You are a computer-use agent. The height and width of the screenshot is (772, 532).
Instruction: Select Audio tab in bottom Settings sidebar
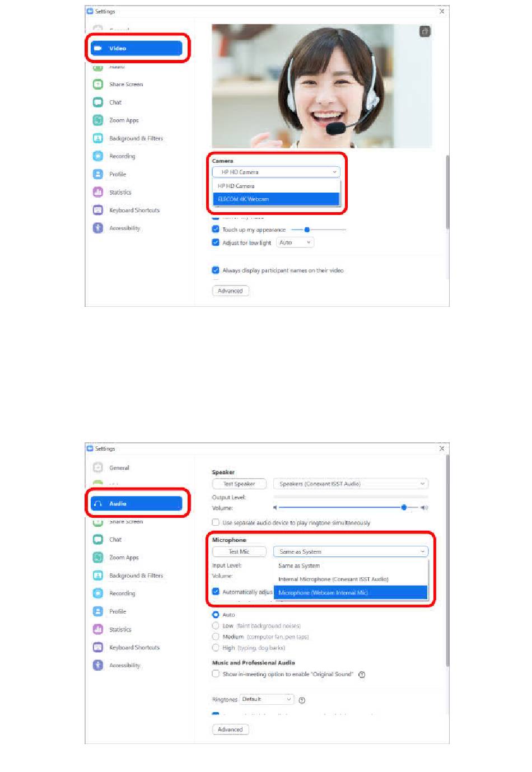pos(137,503)
